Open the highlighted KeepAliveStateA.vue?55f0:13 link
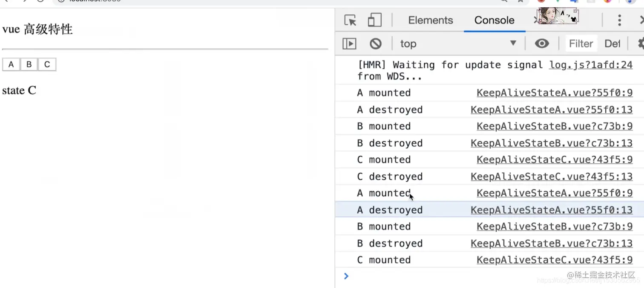 (551, 210)
